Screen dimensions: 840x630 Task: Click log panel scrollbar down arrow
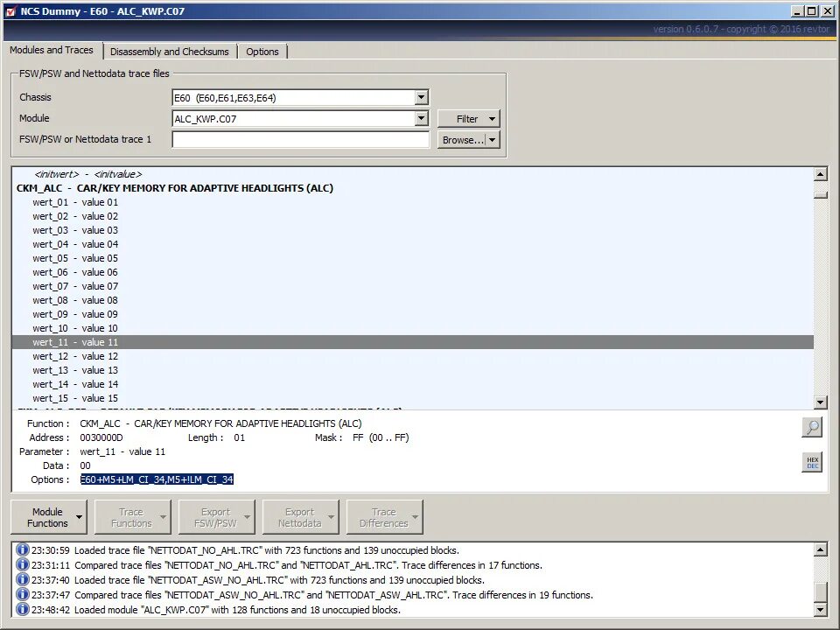(820, 610)
